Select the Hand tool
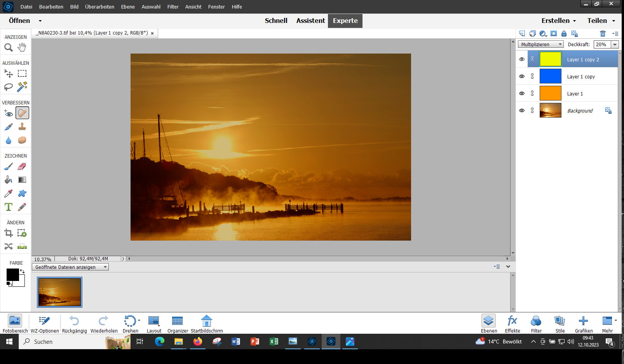624x364 pixels. [22, 47]
